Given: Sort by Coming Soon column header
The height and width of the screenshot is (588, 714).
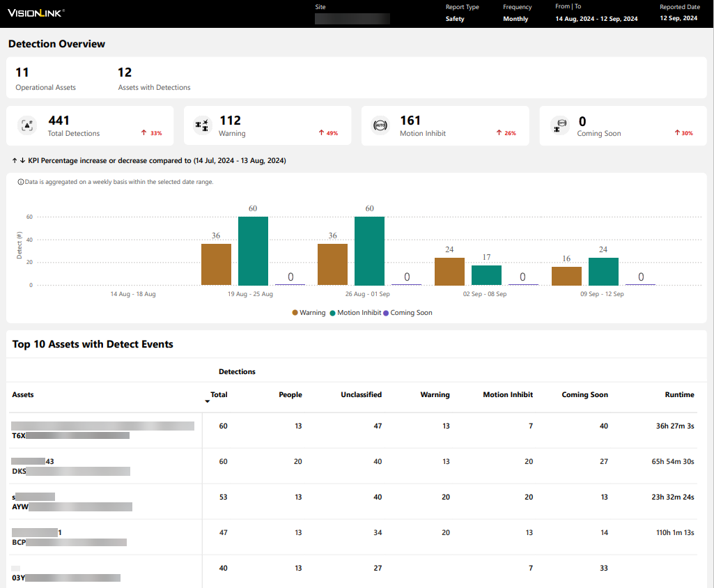Looking at the screenshot, I should pyautogui.click(x=584, y=394).
